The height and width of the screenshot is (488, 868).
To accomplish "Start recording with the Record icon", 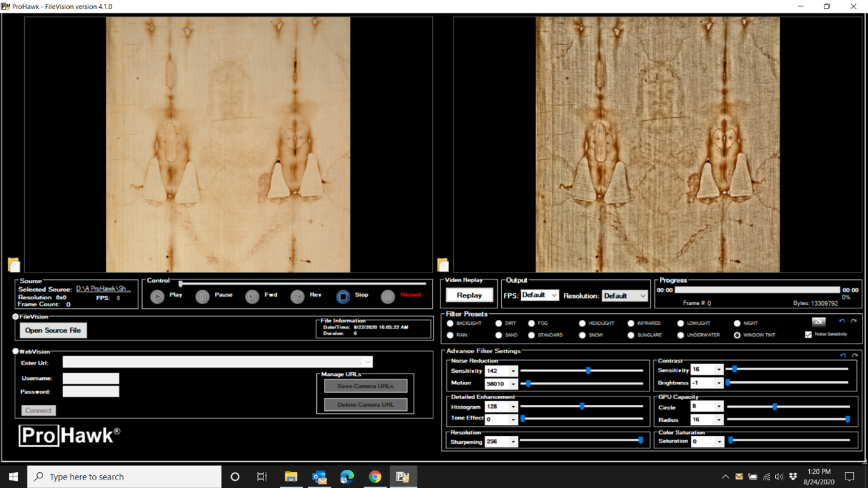I will pos(388,297).
